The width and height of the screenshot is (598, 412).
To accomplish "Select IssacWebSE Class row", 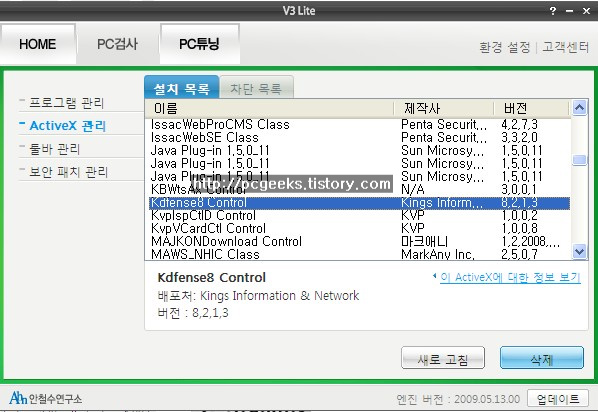I will [360, 137].
